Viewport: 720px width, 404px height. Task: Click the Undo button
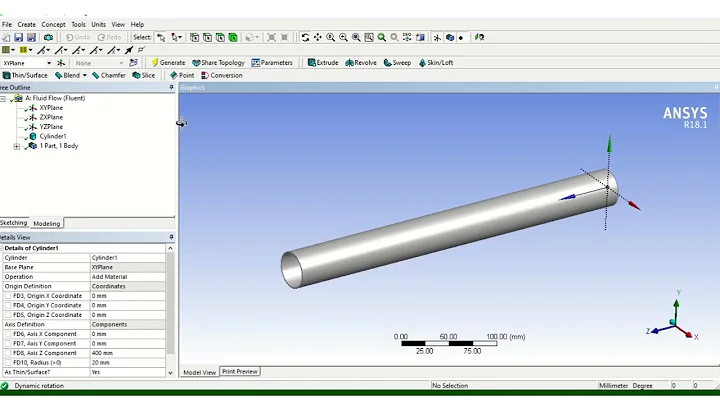[x=78, y=37]
